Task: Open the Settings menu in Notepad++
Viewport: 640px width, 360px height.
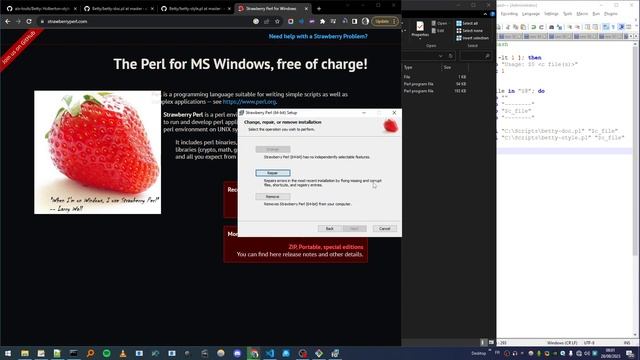Action: [551, 14]
